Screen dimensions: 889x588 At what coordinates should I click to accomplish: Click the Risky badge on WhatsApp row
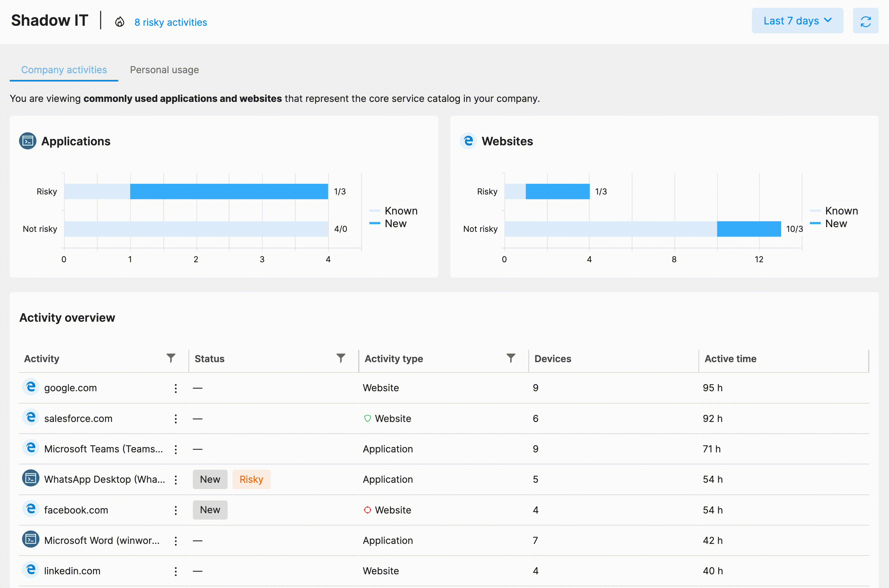[x=251, y=479]
